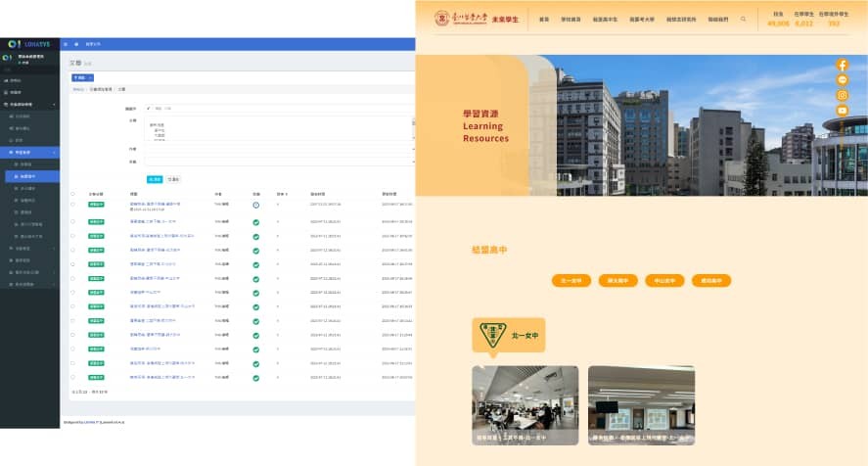Click the 49,006 statistic in the site header

coord(778,23)
